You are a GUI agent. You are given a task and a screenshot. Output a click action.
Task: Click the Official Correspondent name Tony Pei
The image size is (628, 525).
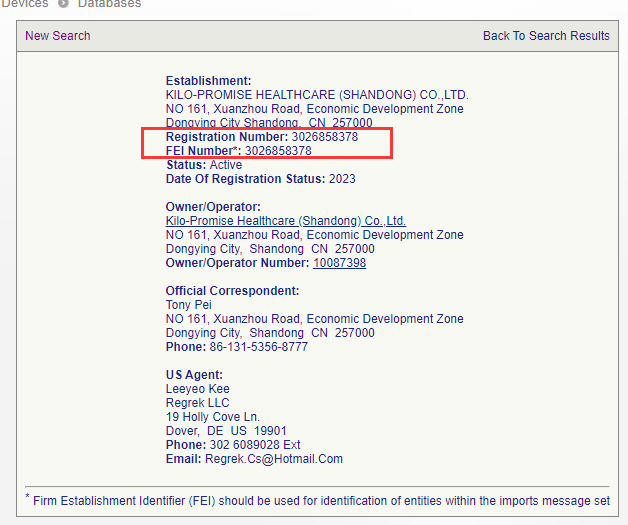pyautogui.click(x=188, y=305)
